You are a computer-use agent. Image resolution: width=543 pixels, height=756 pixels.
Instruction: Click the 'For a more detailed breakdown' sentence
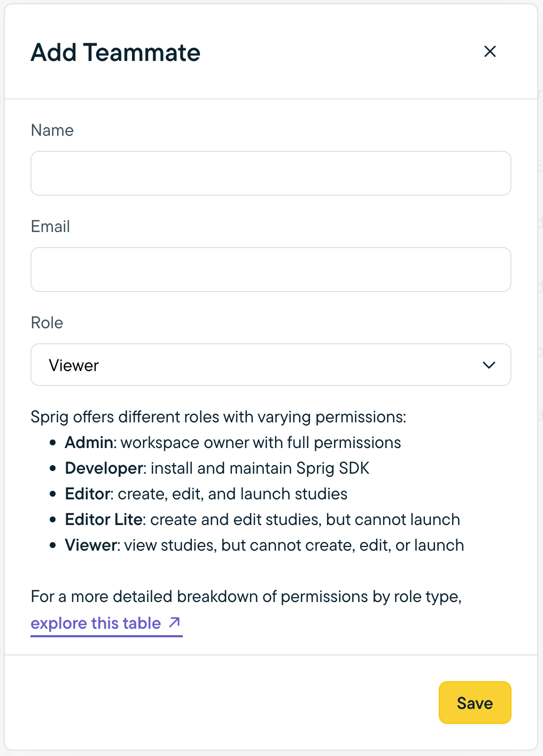[x=246, y=597]
